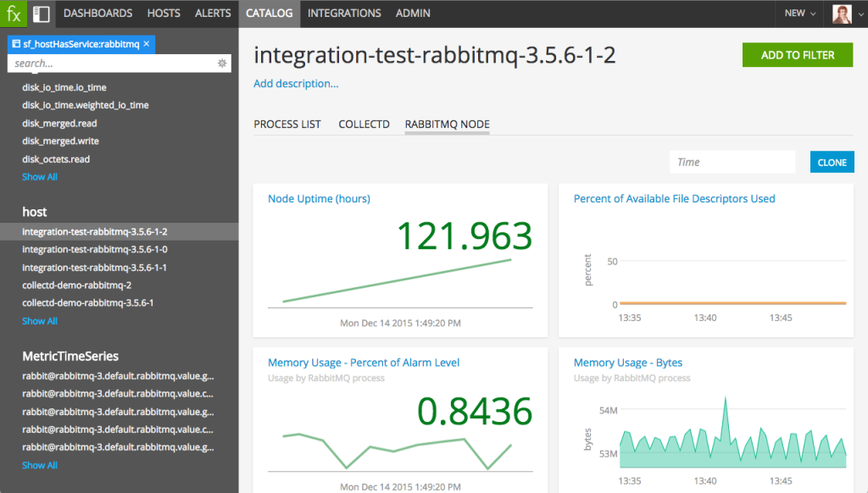Viewport: 868px width, 493px height.
Task: Click the 121.963 uptime value
Action: [x=465, y=236]
